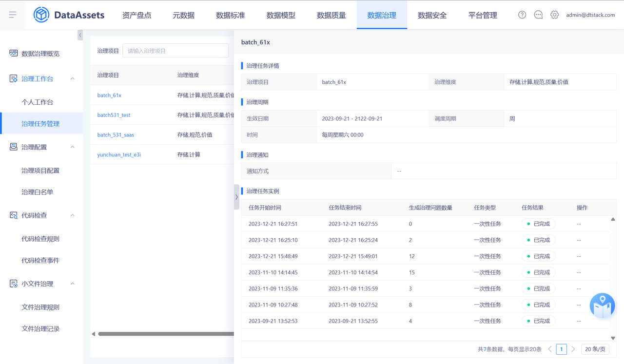Click the 代码检查 sidebar icon

point(14,215)
